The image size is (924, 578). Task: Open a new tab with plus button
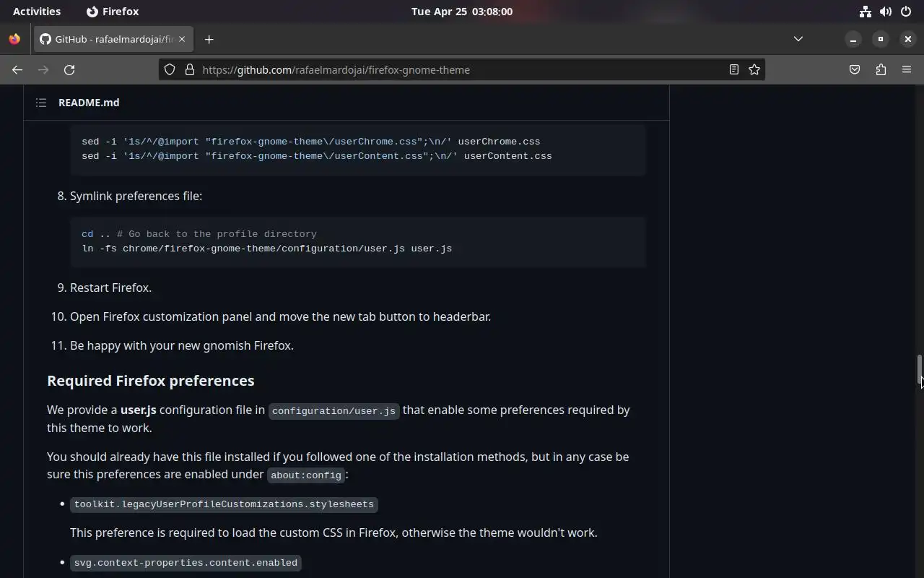[209, 40]
